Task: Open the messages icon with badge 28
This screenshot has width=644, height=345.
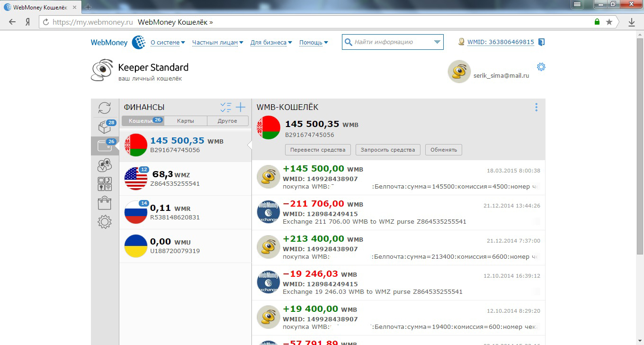Action: tap(105, 127)
